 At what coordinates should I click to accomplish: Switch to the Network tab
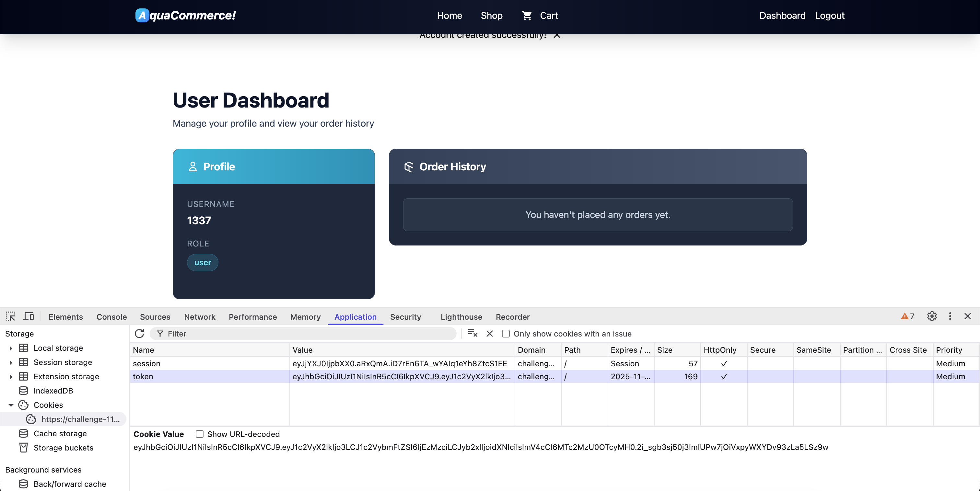tap(199, 317)
